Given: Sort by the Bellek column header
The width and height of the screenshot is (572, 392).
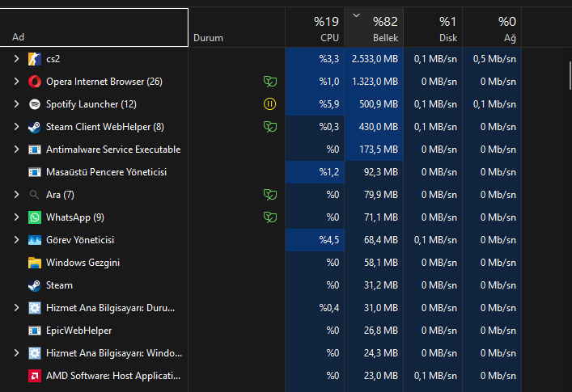Looking at the screenshot, I should click(x=374, y=27).
